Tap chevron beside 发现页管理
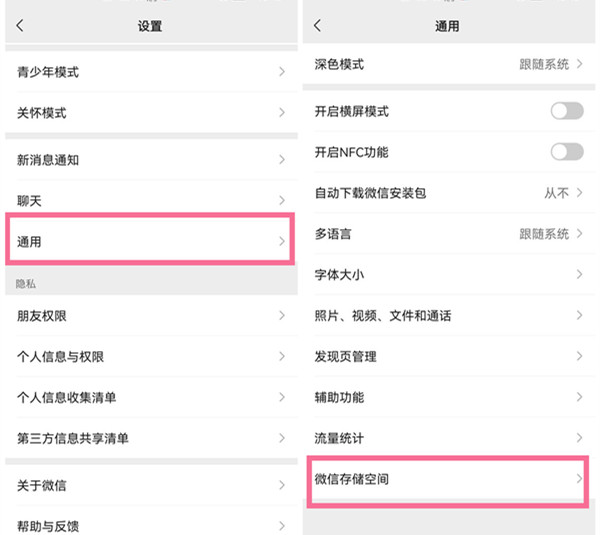 click(579, 356)
